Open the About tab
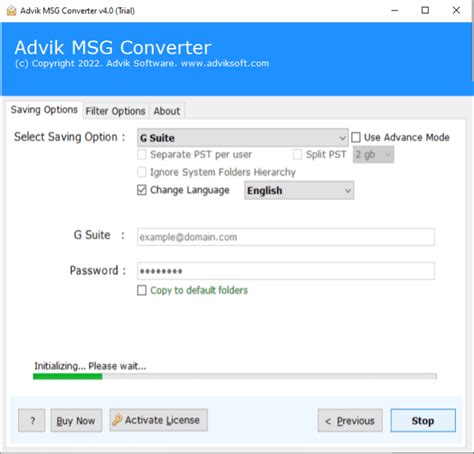The width and height of the screenshot is (474, 454). pyautogui.click(x=167, y=111)
